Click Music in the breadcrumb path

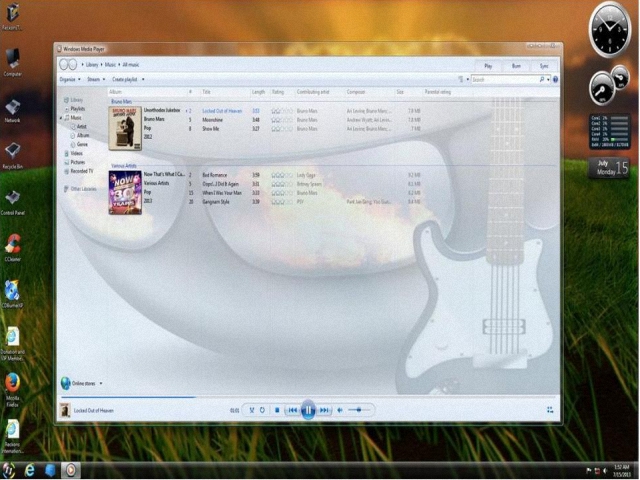coord(110,64)
